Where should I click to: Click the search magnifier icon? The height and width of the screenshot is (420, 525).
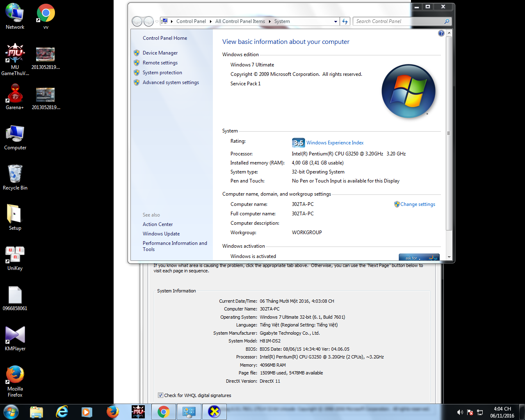447,21
